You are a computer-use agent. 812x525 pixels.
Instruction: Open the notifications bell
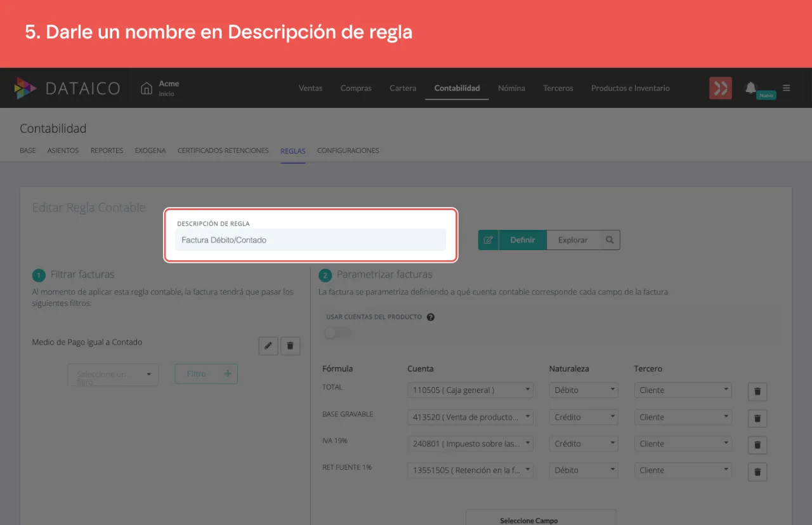(751, 88)
